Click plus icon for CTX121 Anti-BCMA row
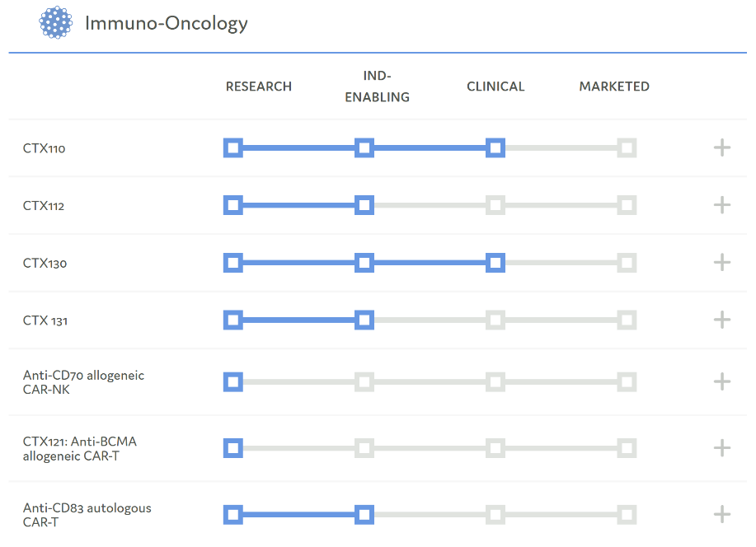The height and width of the screenshot is (547, 756). coord(722,448)
